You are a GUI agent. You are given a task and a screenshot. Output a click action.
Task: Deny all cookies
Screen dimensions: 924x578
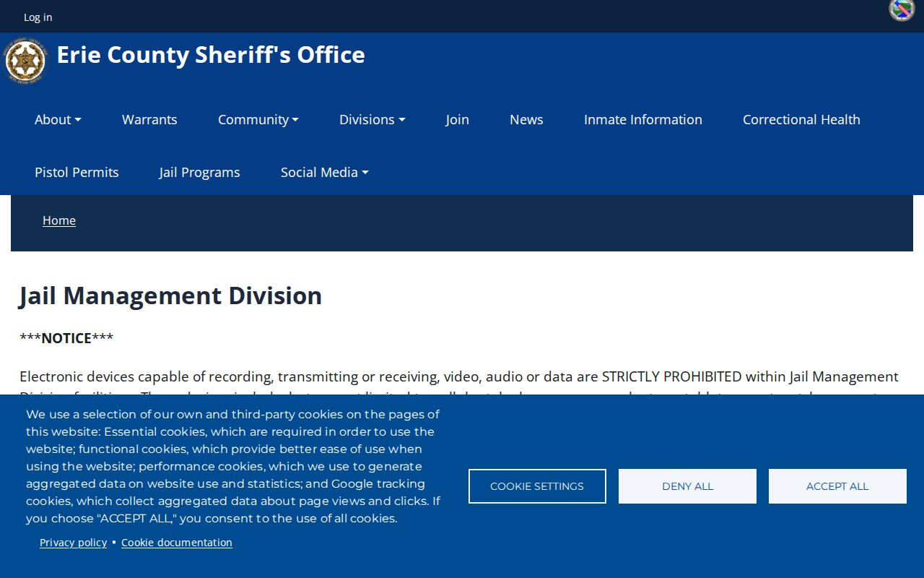(687, 486)
